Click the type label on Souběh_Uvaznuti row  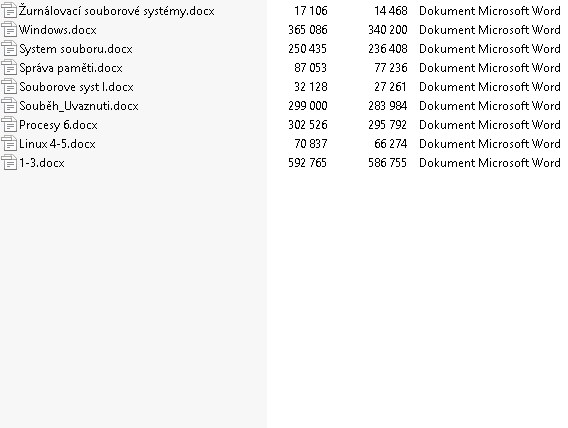pos(490,106)
